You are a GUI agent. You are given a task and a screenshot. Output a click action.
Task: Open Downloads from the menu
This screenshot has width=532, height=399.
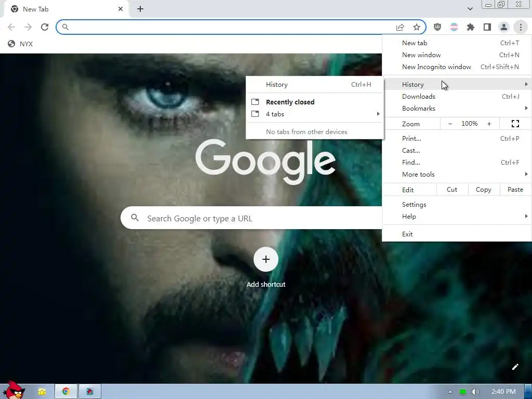pos(457,96)
